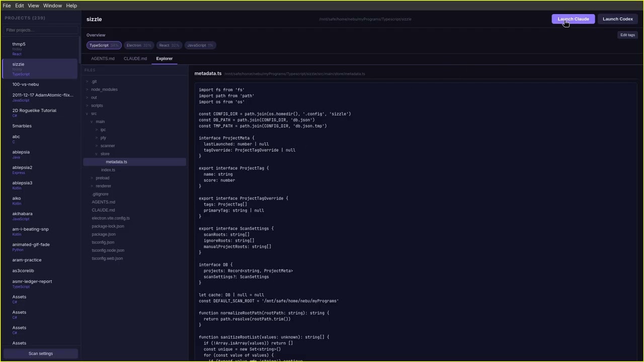Select the Explorer tab

pyautogui.click(x=164, y=59)
